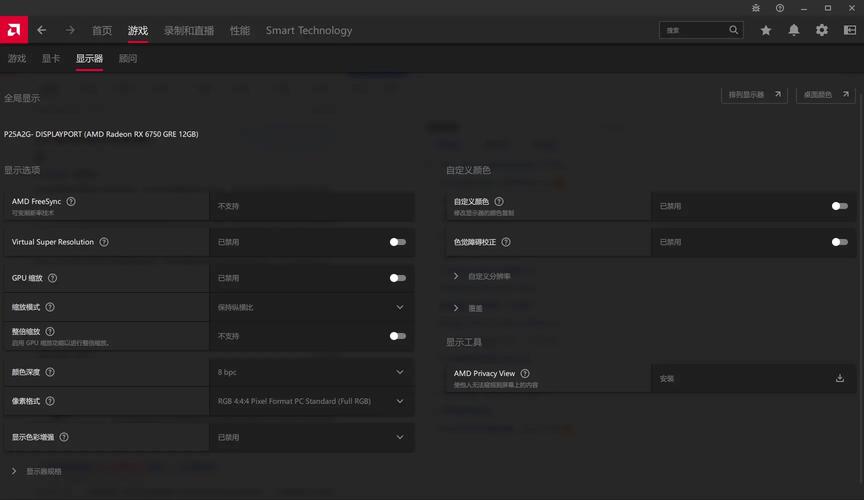
Task: Click 全局显示 heading text
Action: click(22, 98)
